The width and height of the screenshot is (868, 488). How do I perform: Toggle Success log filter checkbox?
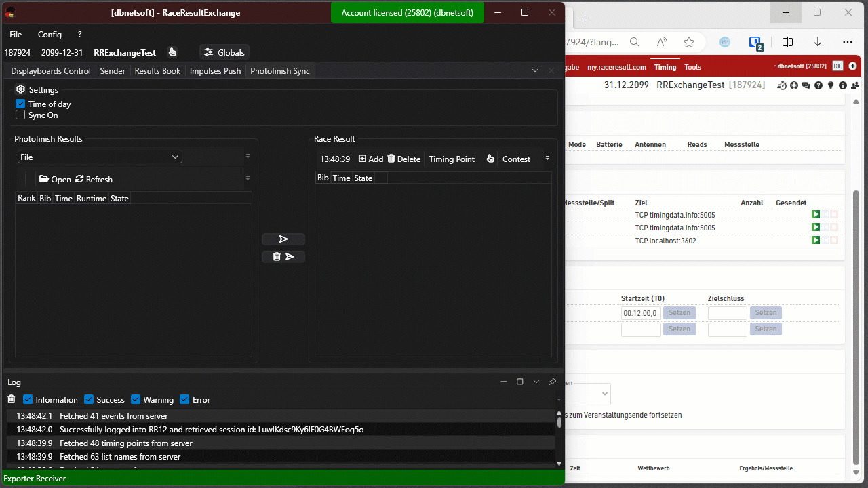tap(89, 399)
